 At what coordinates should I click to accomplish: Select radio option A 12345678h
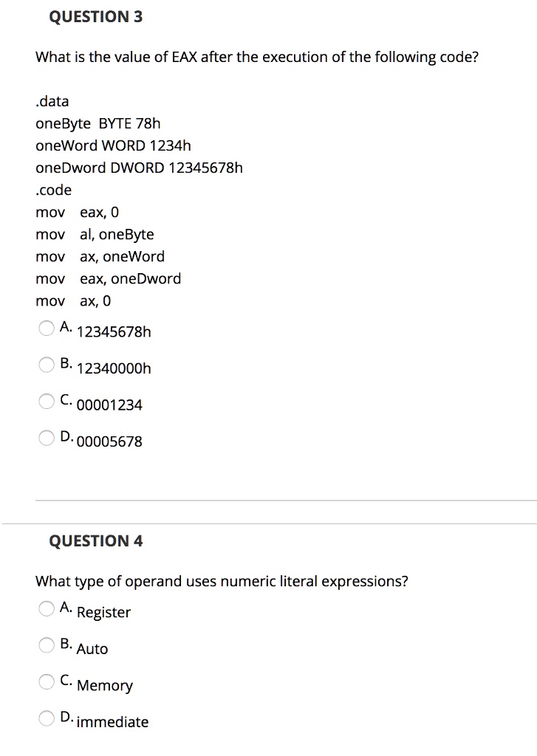47,329
